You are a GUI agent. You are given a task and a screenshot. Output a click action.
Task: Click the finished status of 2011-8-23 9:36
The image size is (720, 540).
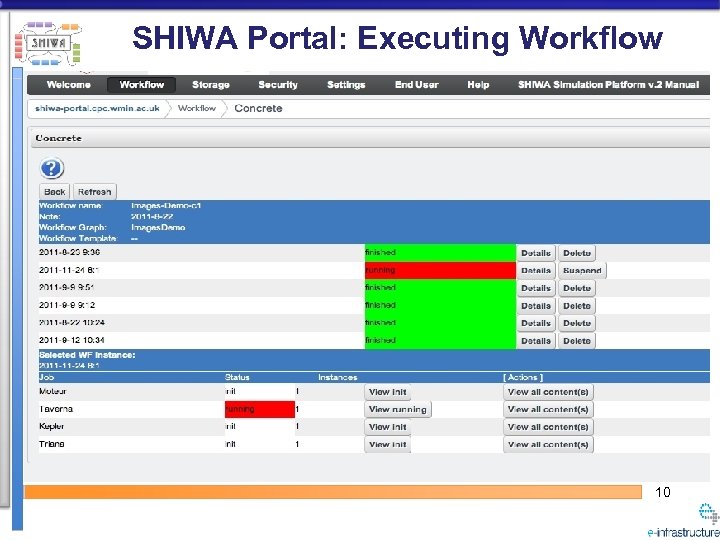click(x=440, y=253)
